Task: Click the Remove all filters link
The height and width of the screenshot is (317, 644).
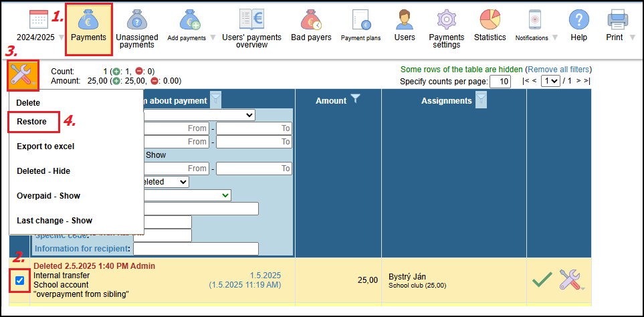Action: pyautogui.click(x=558, y=70)
